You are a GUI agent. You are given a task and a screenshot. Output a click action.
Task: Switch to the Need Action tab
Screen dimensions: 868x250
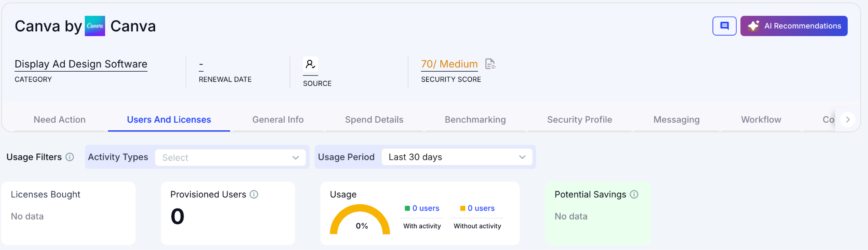tap(60, 120)
